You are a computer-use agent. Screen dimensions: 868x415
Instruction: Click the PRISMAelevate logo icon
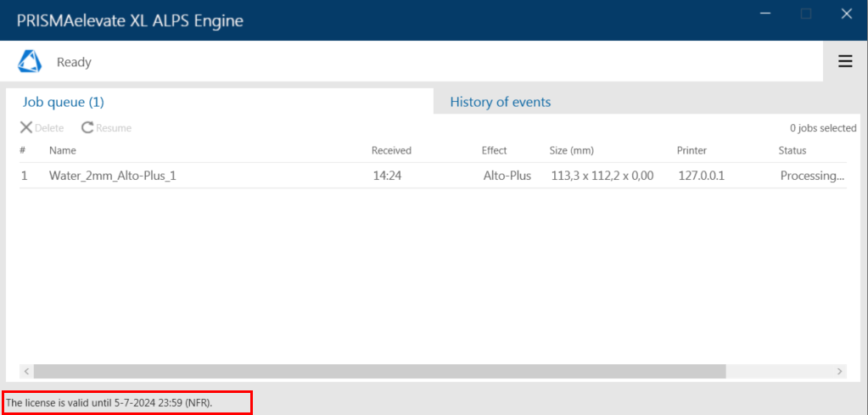click(30, 61)
